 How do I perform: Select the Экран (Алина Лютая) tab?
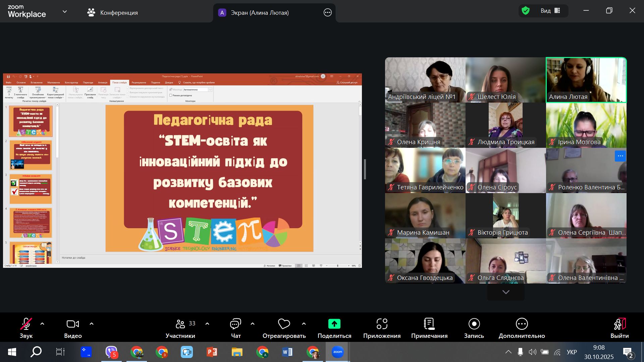tap(260, 13)
